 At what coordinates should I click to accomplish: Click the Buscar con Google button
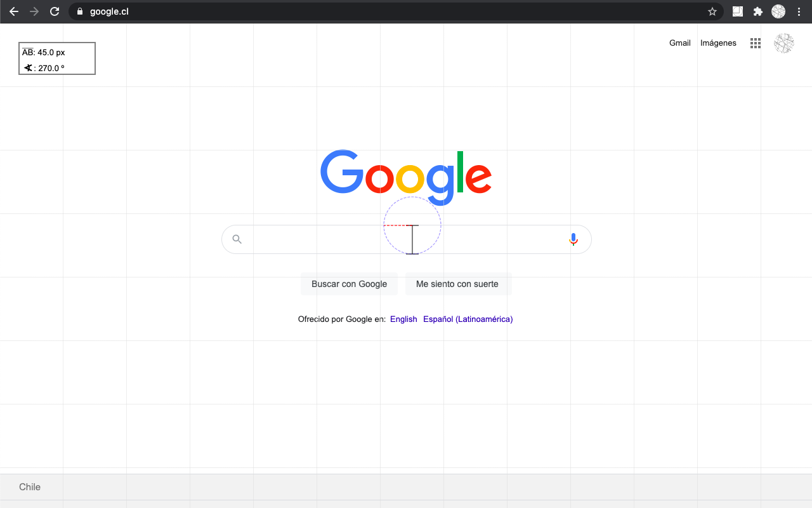coord(349,284)
